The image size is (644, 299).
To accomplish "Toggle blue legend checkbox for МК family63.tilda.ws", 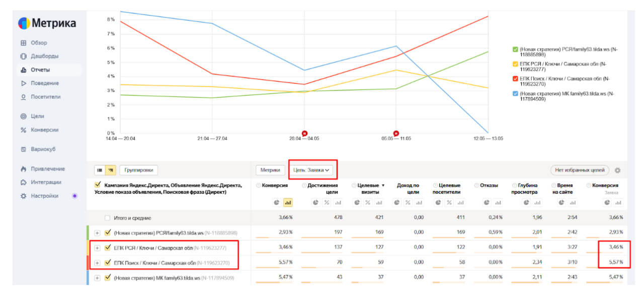I will (515, 93).
